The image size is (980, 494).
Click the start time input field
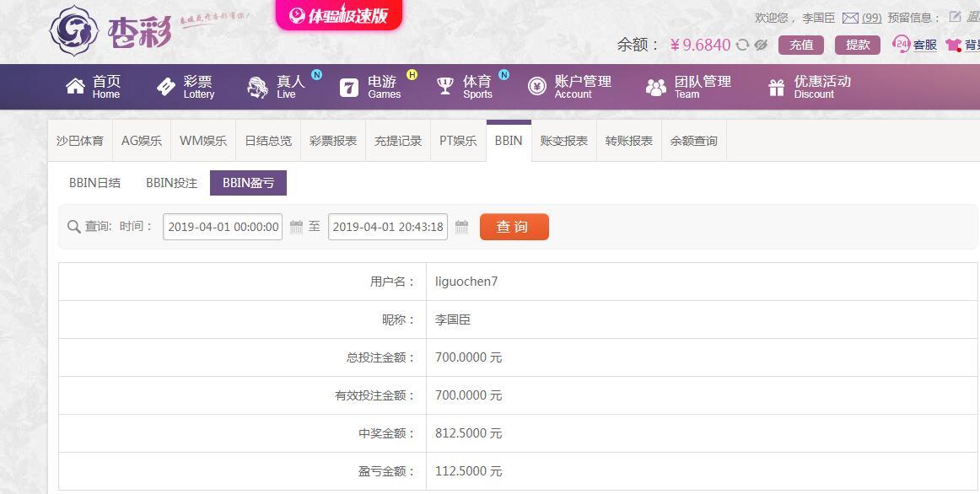(223, 227)
